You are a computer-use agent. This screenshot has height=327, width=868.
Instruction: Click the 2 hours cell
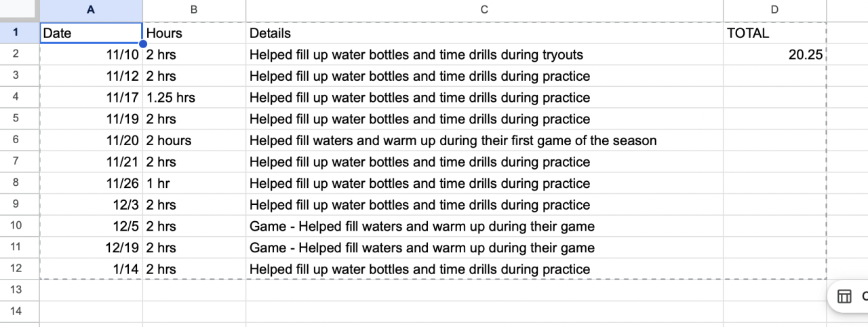pos(194,140)
